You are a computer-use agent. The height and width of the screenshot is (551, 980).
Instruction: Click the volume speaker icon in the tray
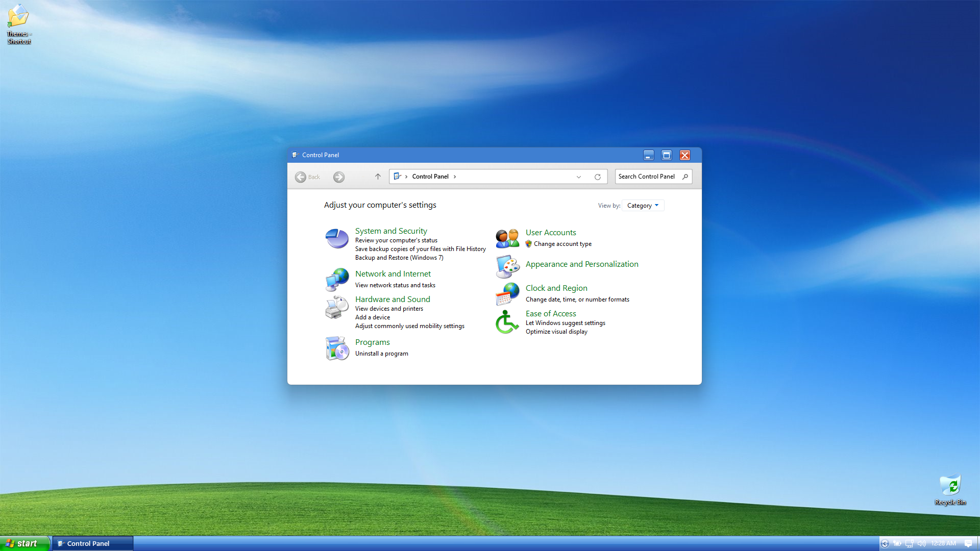click(x=921, y=543)
